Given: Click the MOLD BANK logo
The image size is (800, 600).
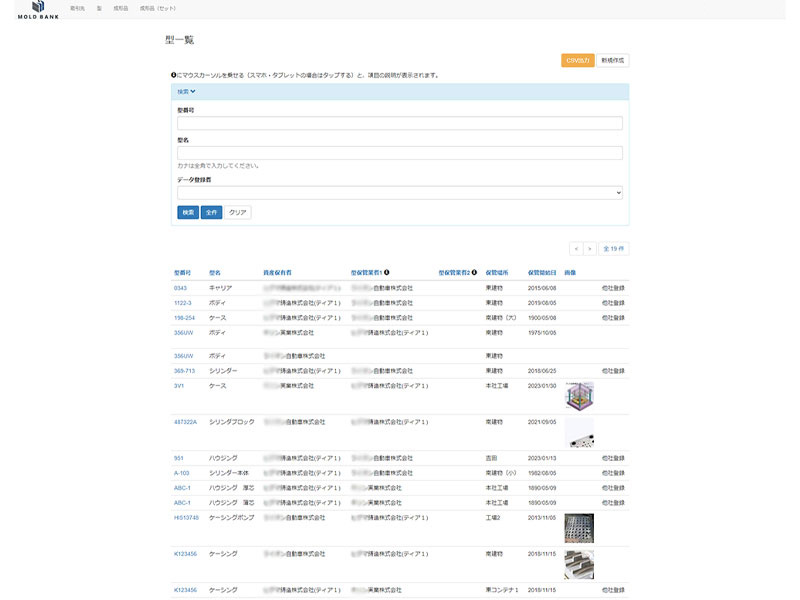Looking at the screenshot, I should point(38,10).
